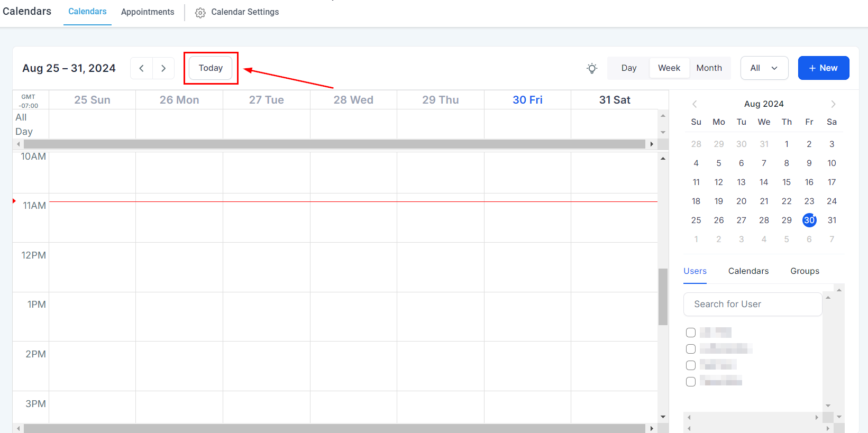Viewport: 868px width, 433px height.
Task: Click the lightbulb tips icon
Action: point(592,68)
